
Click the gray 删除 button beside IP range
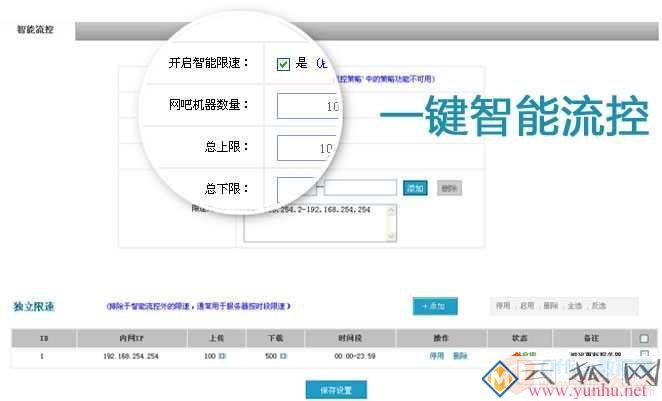tap(449, 188)
